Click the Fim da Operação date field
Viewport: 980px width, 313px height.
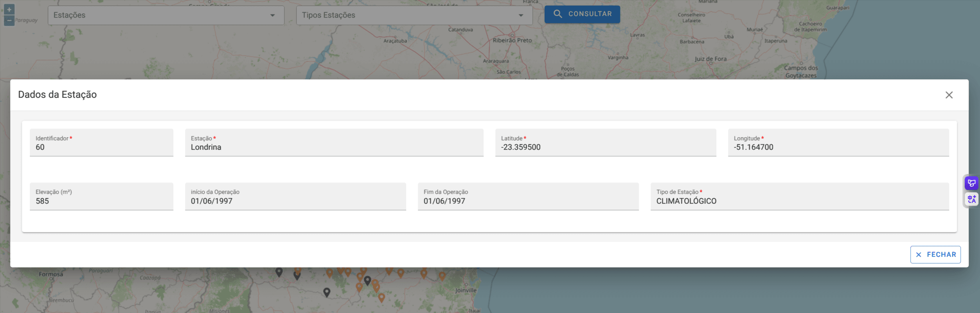tap(528, 201)
